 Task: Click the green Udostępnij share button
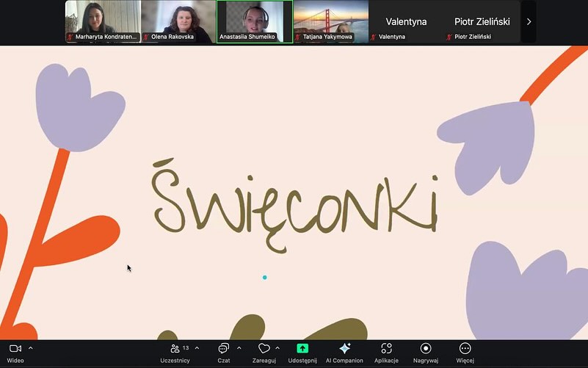click(x=302, y=348)
